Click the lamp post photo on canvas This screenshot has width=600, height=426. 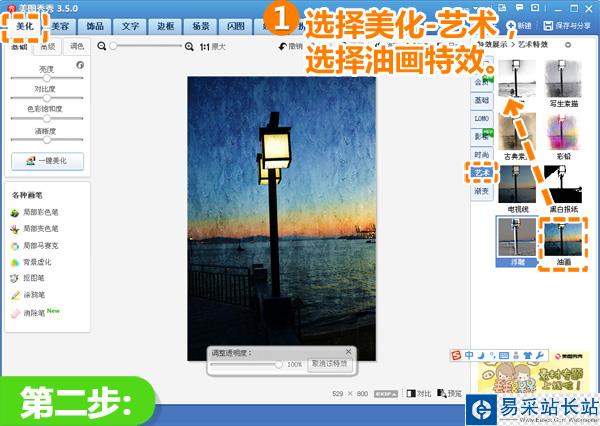[282, 219]
